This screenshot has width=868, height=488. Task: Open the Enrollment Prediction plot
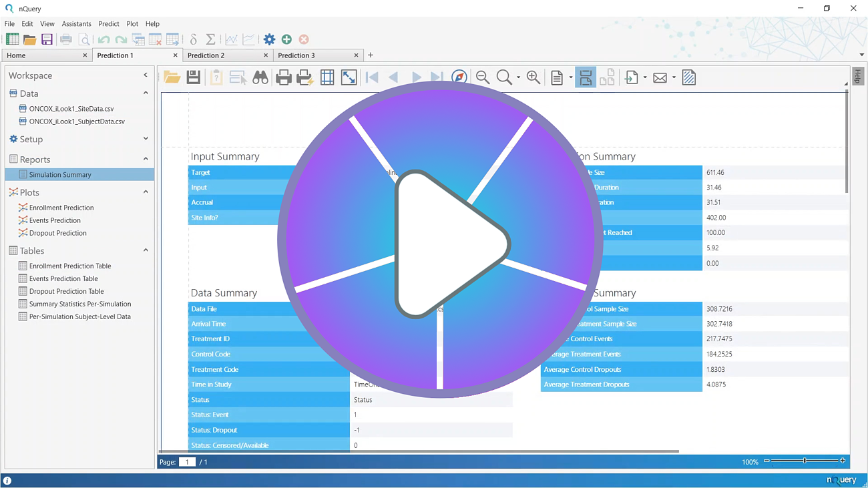61,208
